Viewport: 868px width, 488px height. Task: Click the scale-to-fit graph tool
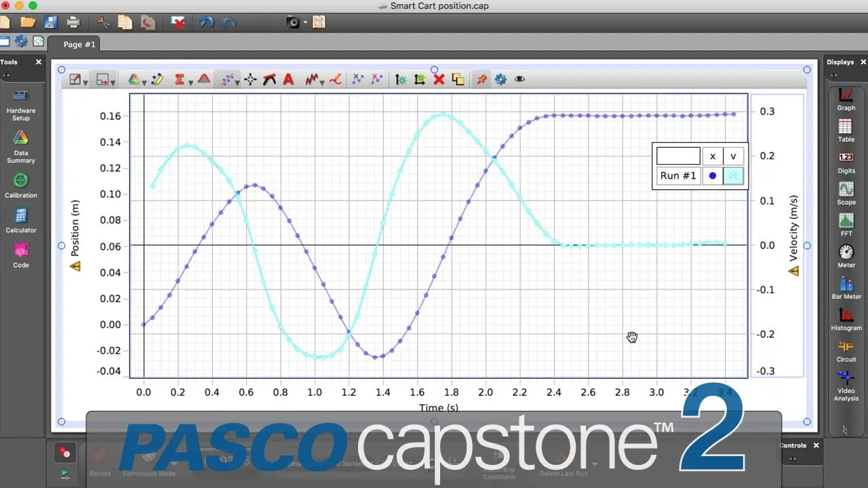(75, 79)
